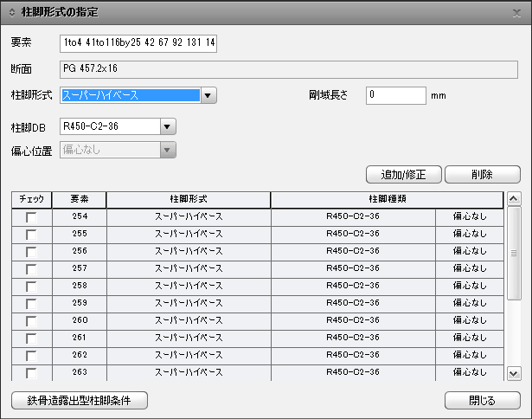This screenshot has height=419, width=532.
Task: Check the box for element 258
Action: (31, 287)
